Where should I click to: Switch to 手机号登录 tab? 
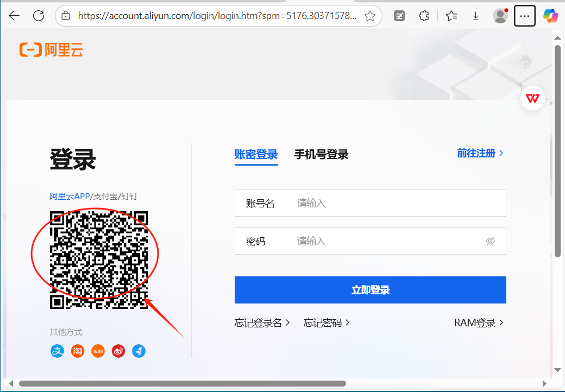tap(322, 154)
